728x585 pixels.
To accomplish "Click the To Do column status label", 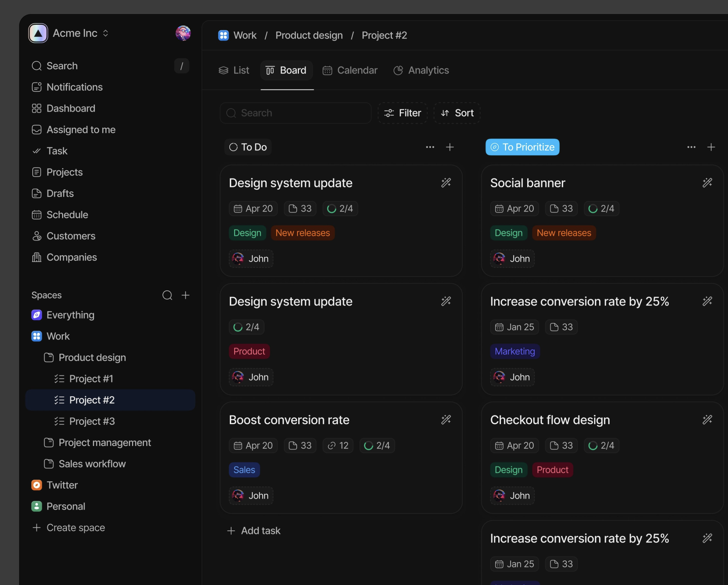I will click(x=248, y=147).
